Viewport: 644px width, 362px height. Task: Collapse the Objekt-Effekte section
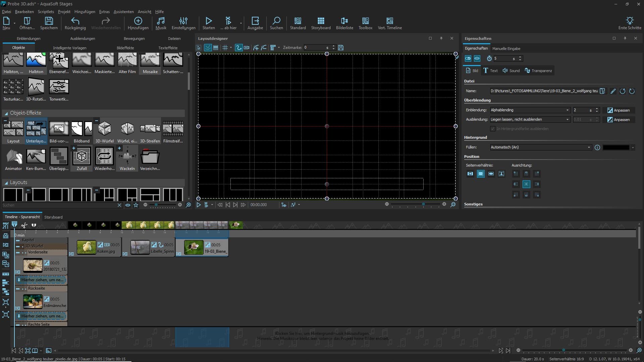click(6, 113)
